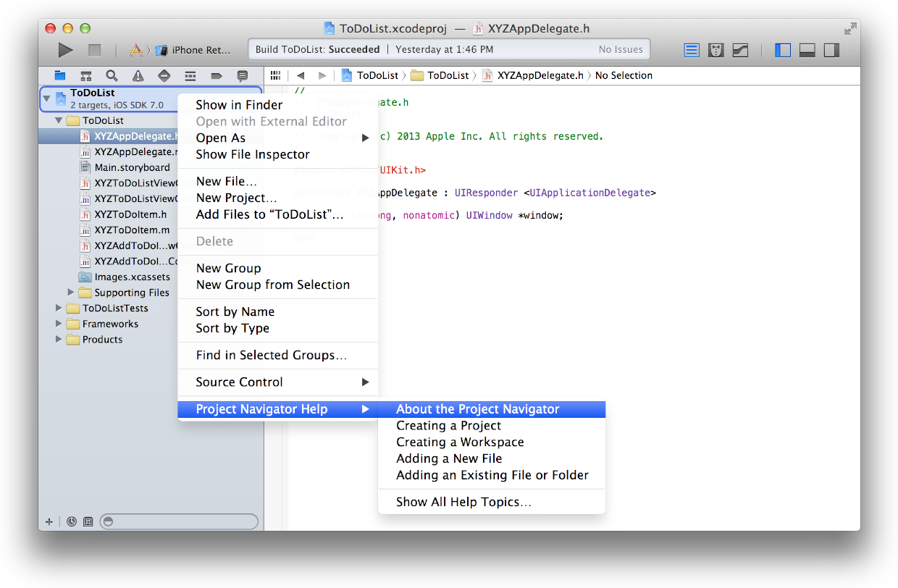This screenshot has width=898, height=588.
Task: Select the Version editor button
Action: point(740,50)
